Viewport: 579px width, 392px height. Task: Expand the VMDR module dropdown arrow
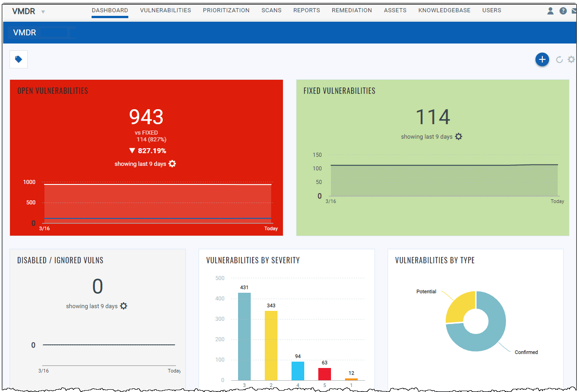point(43,11)
